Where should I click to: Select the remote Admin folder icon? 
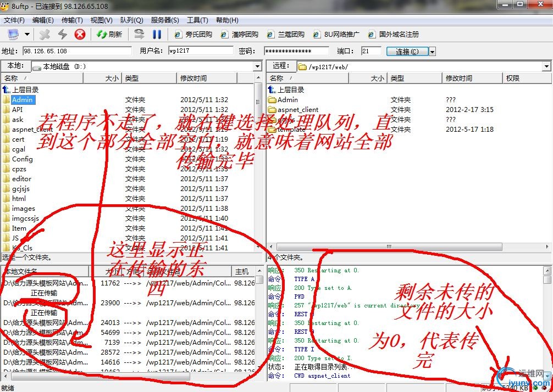(272, 100)
